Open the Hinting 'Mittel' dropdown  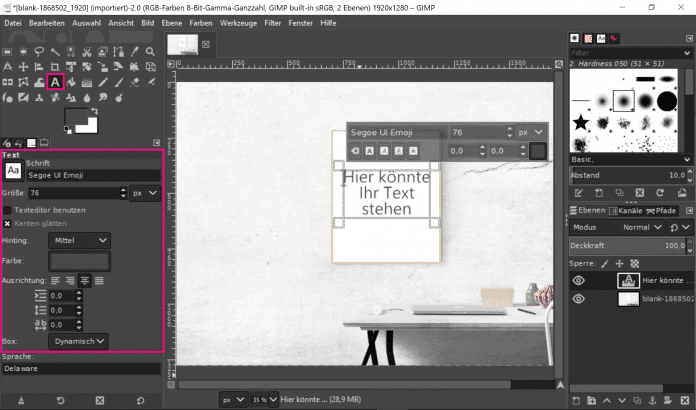(80, 240)
